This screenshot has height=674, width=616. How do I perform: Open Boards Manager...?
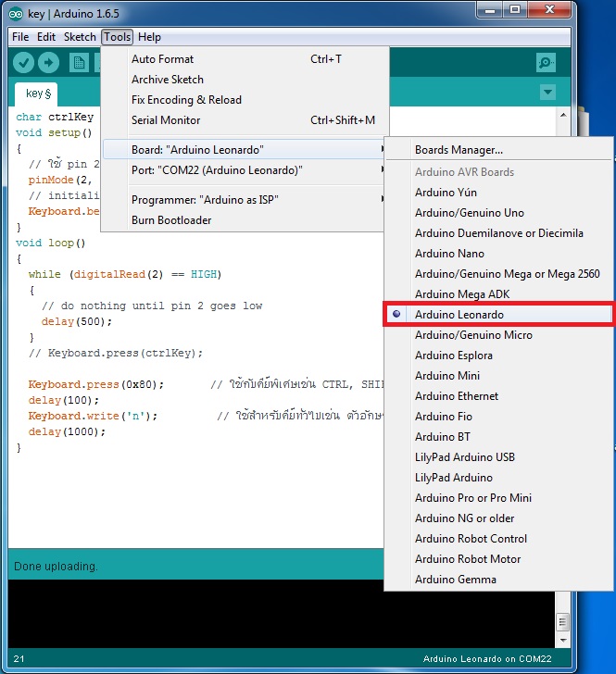[x=498, y=150]
